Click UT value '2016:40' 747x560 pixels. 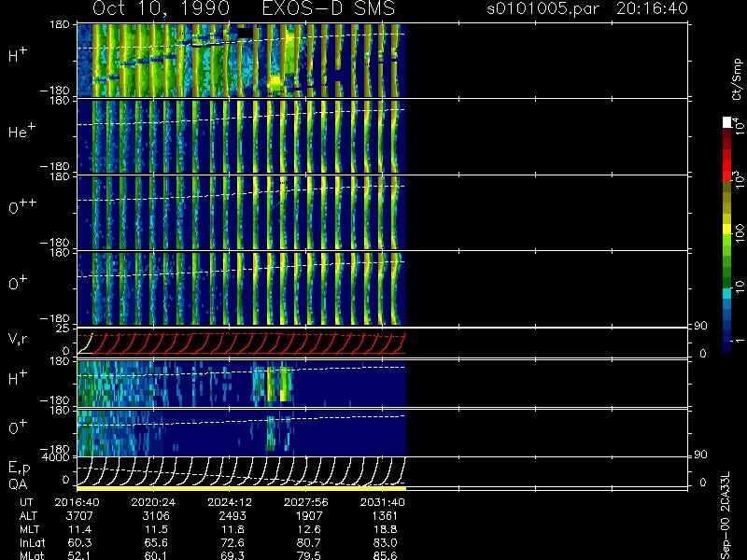tap(78, 502)
